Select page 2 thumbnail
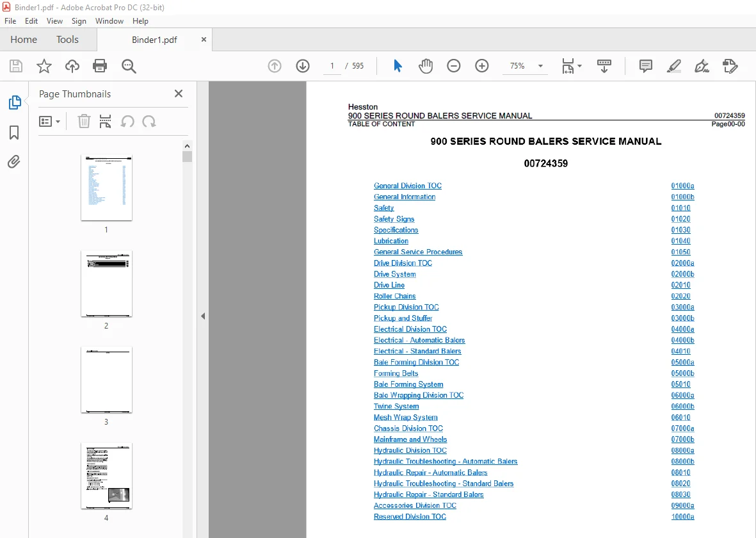This screenshot has height=538, width=756. pyautogui.click(x=106, y=284)
